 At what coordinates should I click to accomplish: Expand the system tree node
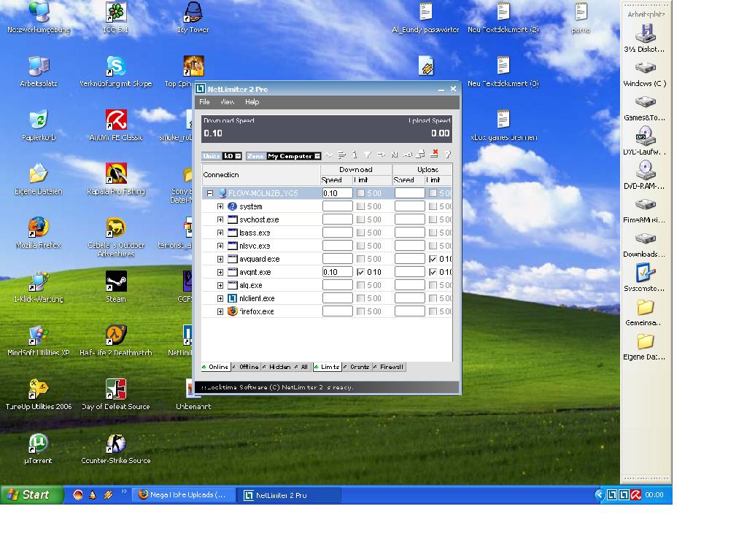(x=220, y=206)
